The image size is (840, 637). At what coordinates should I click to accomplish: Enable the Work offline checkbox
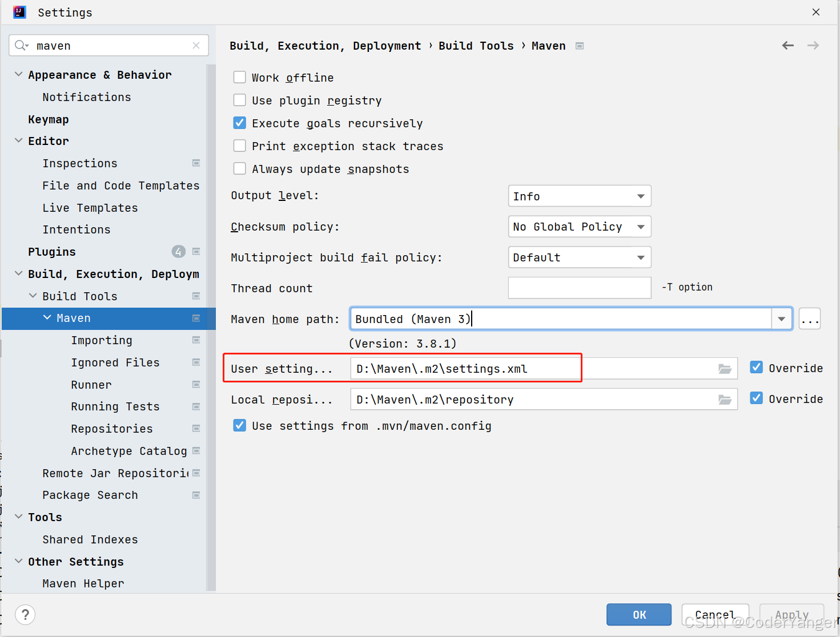coord(240,77)
